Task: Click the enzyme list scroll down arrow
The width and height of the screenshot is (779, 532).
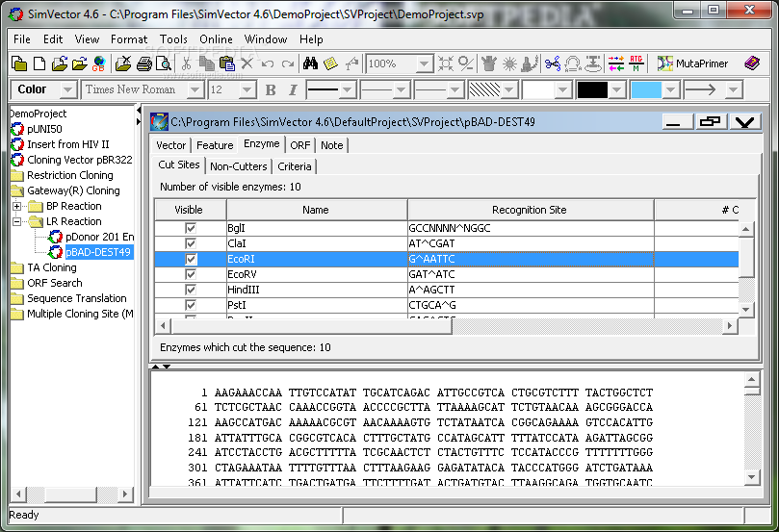Action: tap(745, 310)
